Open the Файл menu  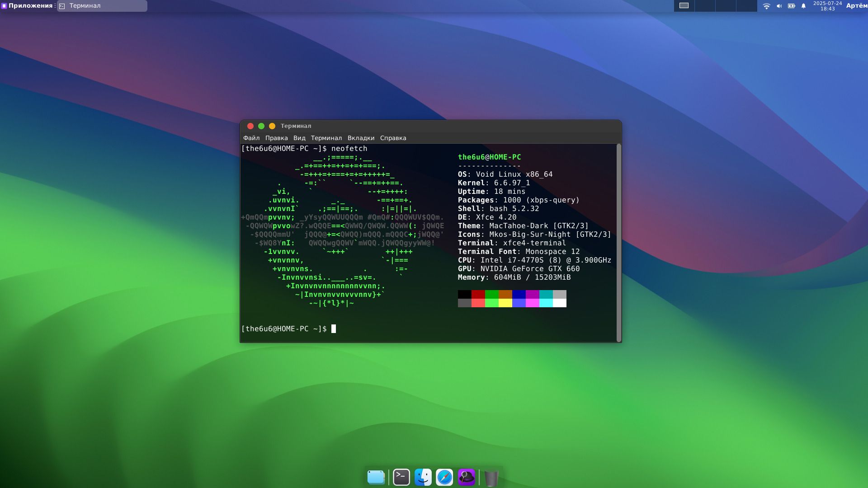[251, 138]
